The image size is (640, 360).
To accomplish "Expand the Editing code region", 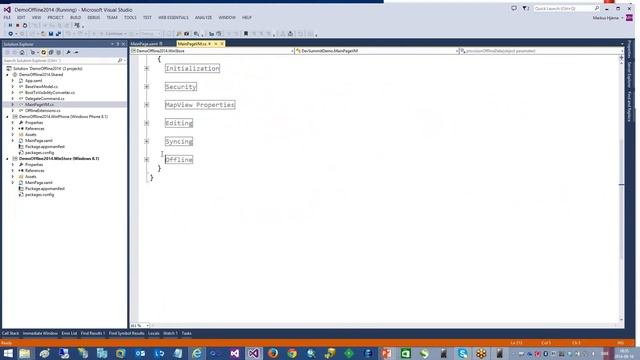I will point(147,123).
